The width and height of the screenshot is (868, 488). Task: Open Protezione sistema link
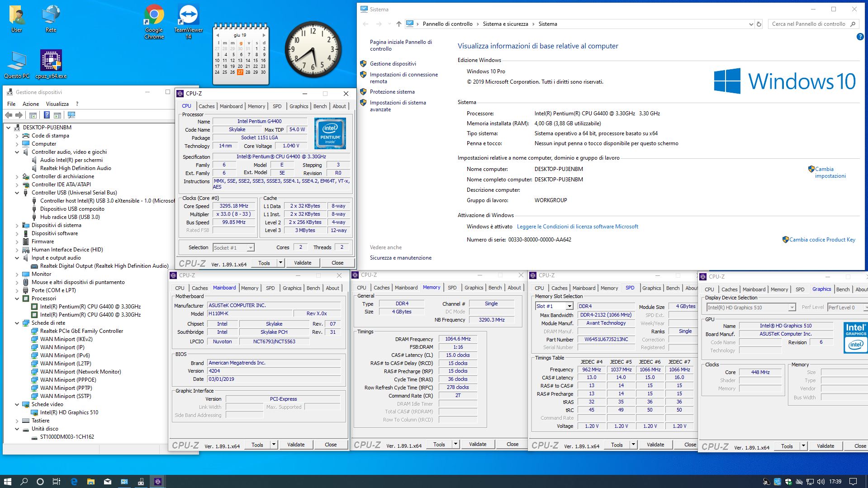(x=392, y=92)
